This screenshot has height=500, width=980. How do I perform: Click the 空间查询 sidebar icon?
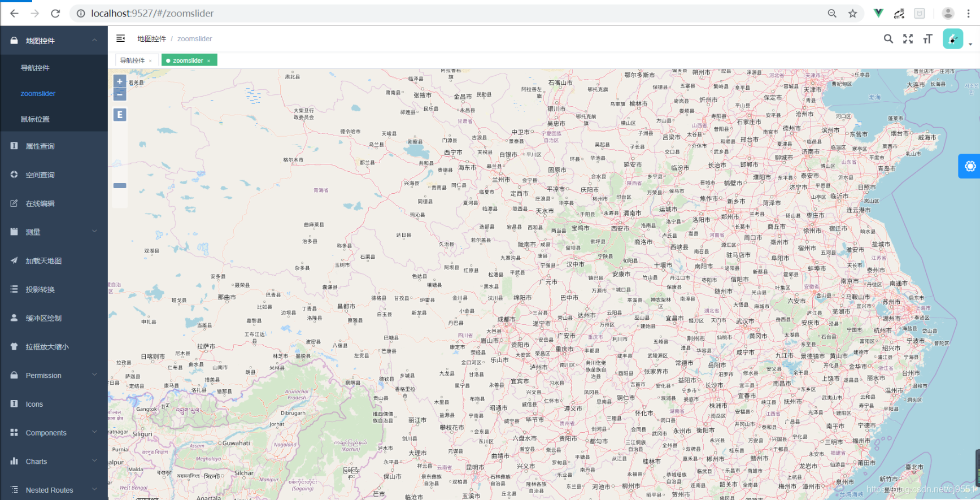coord(14,175)
